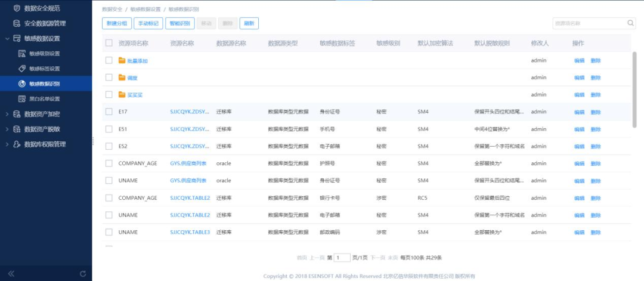
Task: Select the 调度 folder row checkbox
Action: coord(109,78)
